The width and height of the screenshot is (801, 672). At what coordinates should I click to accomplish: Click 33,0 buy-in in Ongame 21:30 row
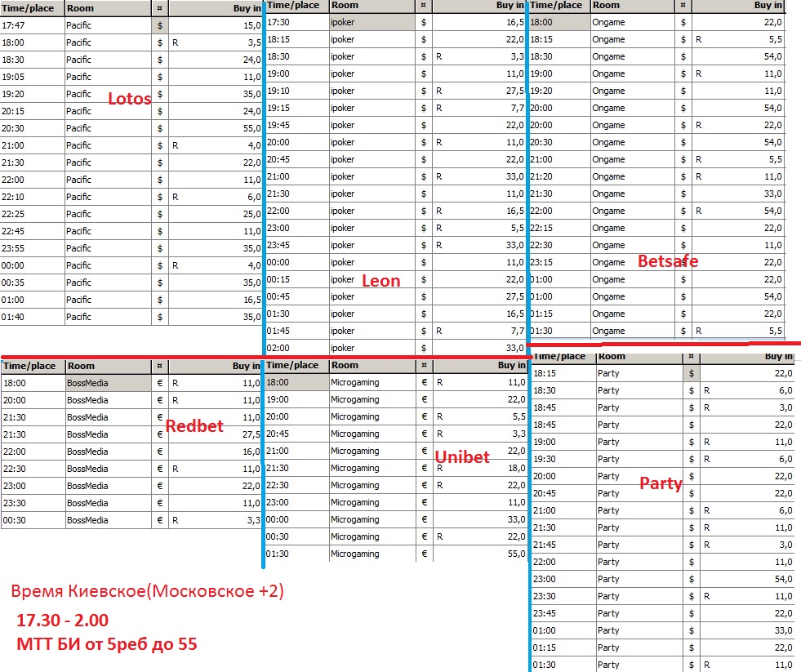click(737, 194)
